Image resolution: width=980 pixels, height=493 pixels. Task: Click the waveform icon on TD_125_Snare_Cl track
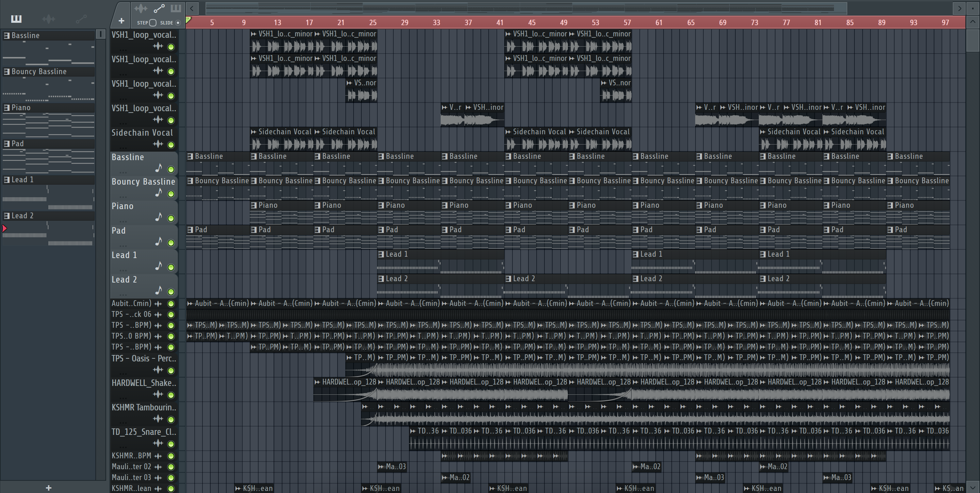[x=158, y=443]
